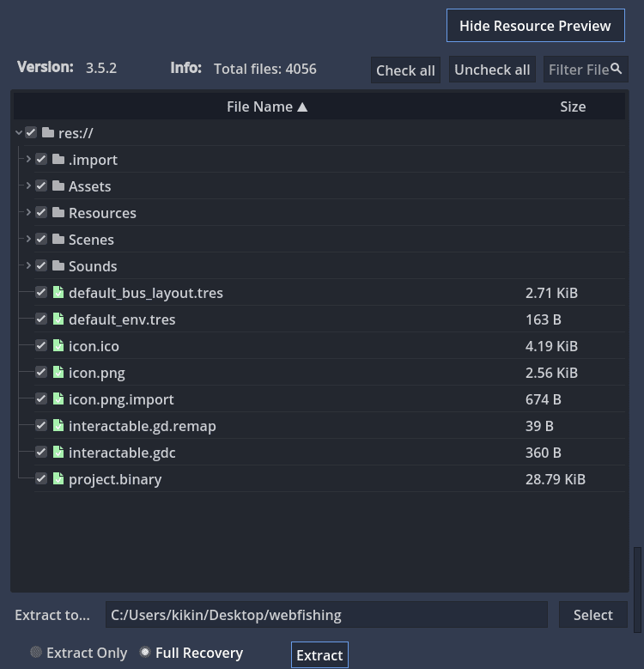644x669 pixels.
Task: Click the res:// root folder icon
Action: pyautogui.click(x=48, y=132)
